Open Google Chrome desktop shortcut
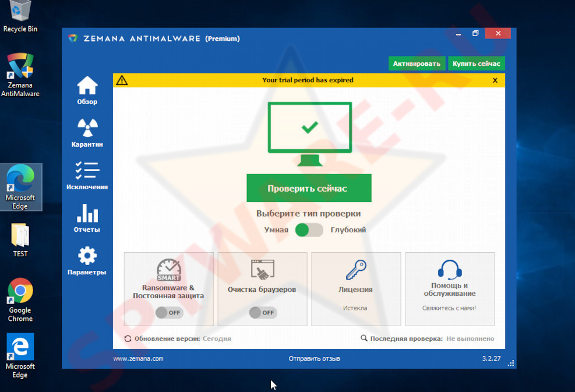 click(x=20, y=300)
